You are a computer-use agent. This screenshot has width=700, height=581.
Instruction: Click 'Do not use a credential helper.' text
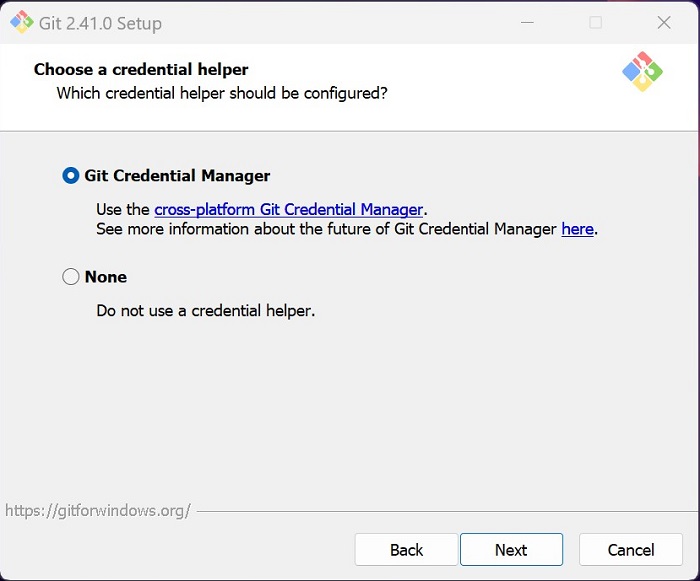206,311
